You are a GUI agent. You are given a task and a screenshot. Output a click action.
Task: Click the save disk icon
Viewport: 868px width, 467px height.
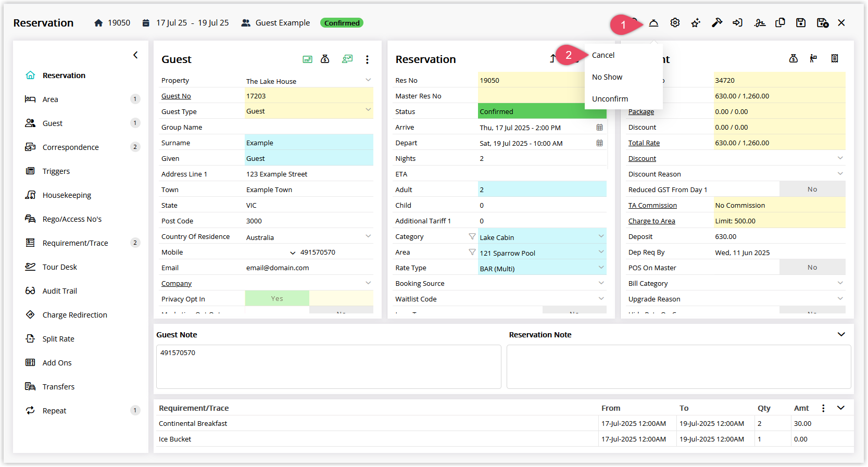[801, 23]
